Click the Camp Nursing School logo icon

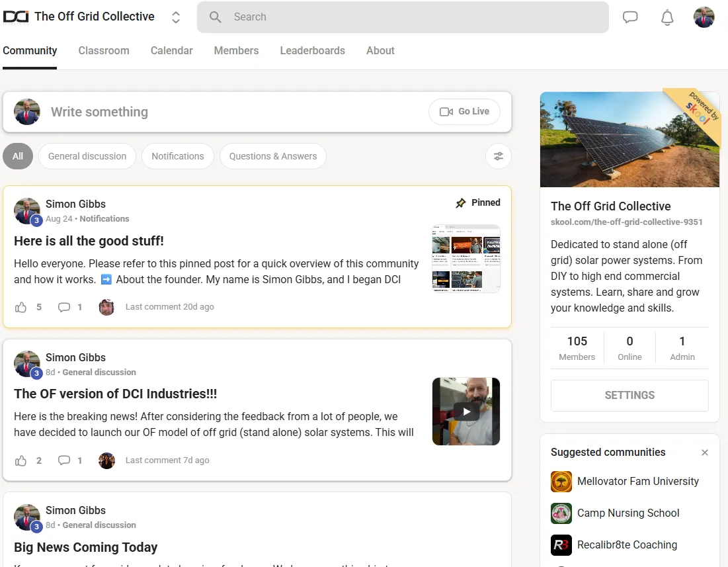(561, 513)
